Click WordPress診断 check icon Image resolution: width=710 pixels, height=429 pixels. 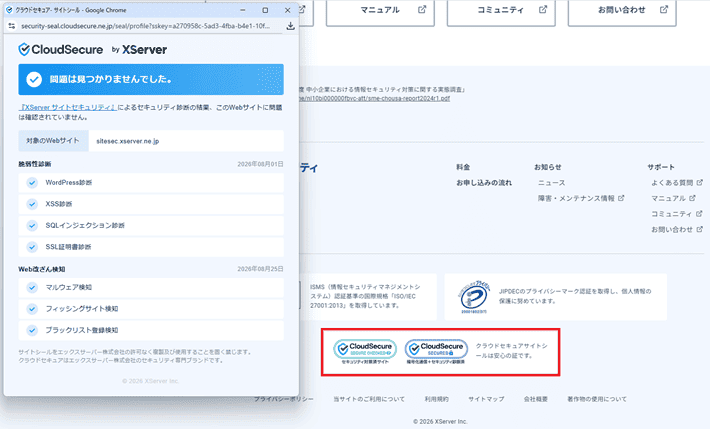click(x=32, y=183)
